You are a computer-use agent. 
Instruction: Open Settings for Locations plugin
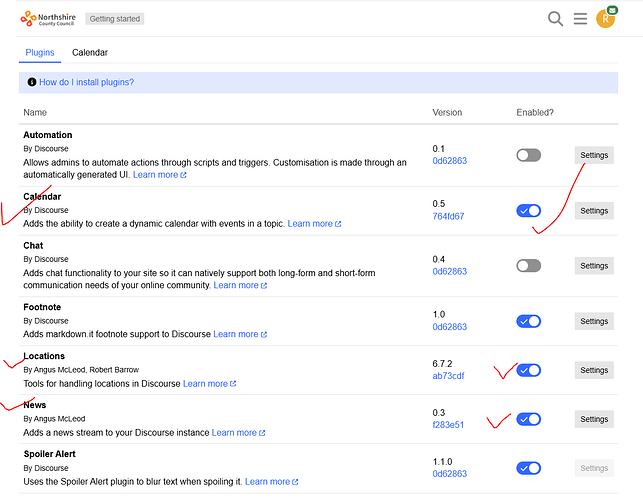coord(594,370)
